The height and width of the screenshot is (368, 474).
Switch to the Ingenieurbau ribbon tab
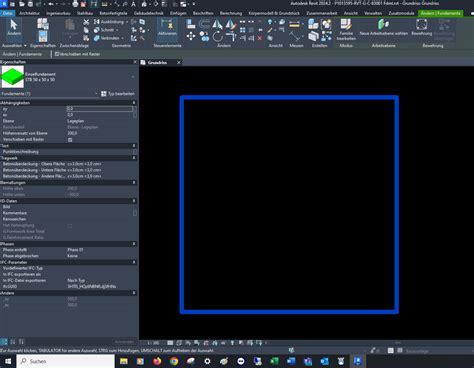58,13
